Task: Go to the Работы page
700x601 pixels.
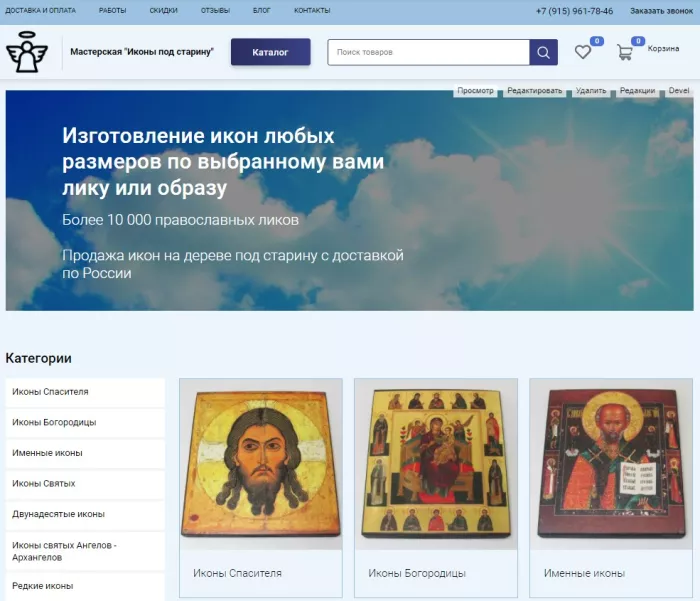Action: [x=112, y=10]
